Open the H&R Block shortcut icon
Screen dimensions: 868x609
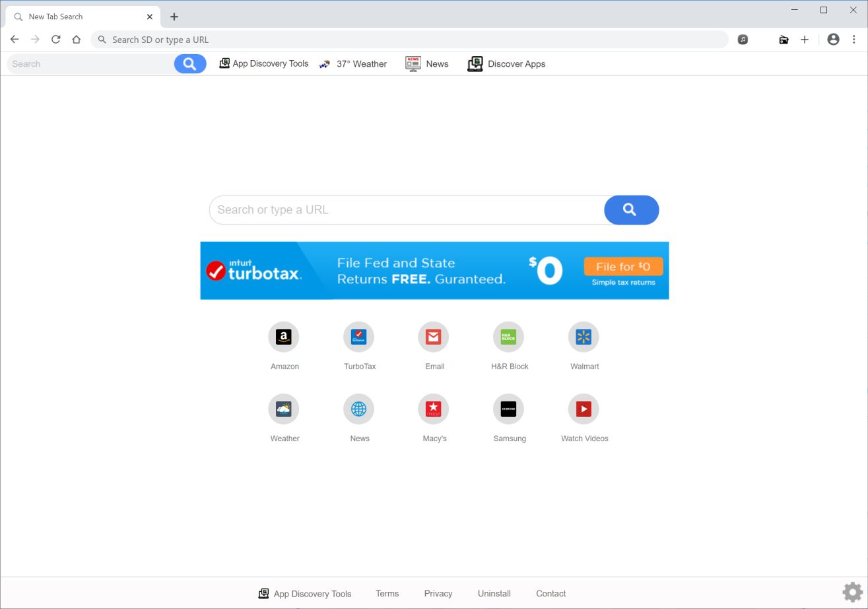pos(508,338)
